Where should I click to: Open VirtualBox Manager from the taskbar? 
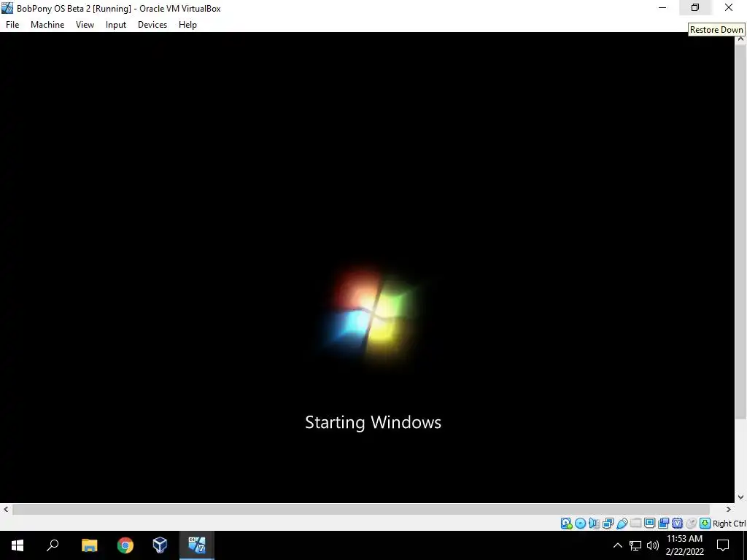[x=160, y=545]
